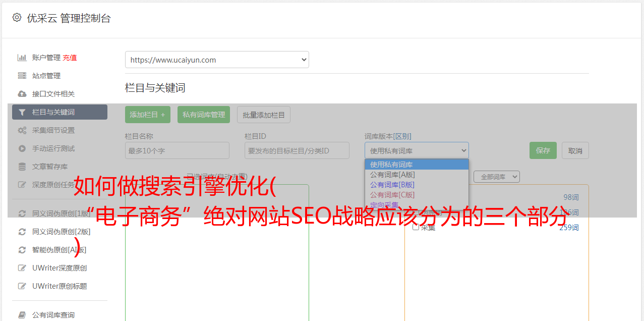Click the green 保存 button

(x=543, y=150)
